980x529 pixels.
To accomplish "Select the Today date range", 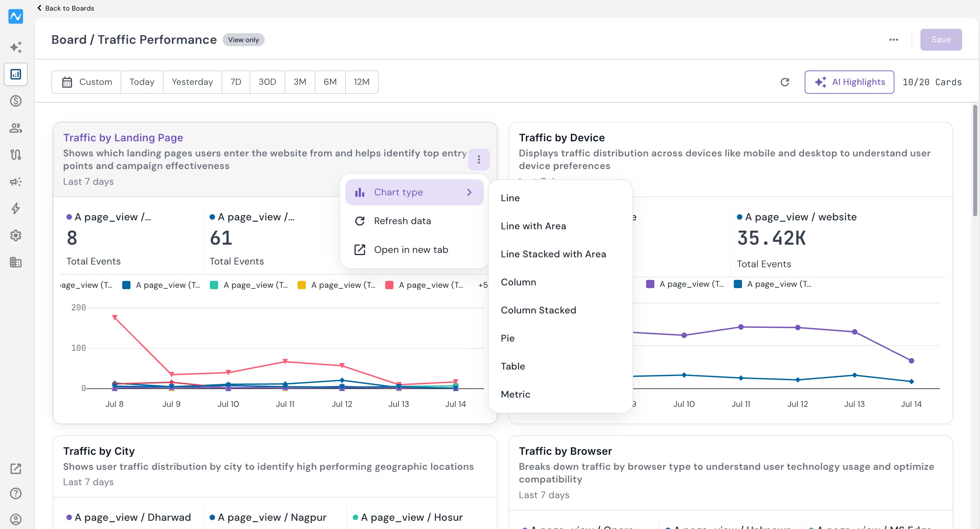I will pyautogui.click(x=142, y=82).
